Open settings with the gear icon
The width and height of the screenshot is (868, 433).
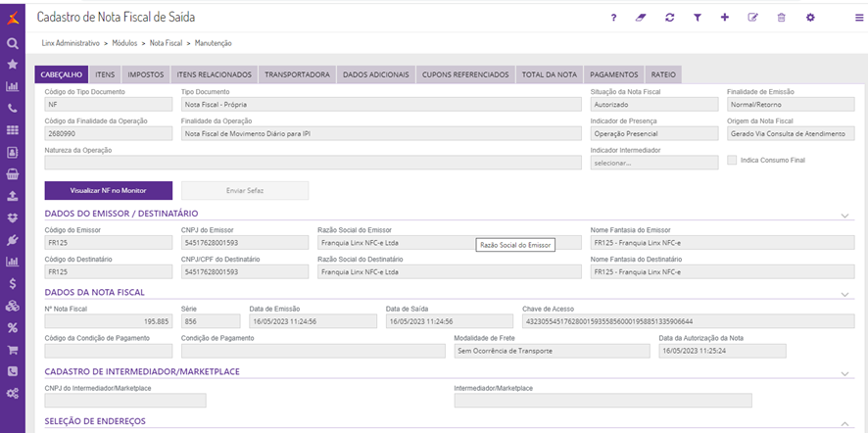point(810,18)
